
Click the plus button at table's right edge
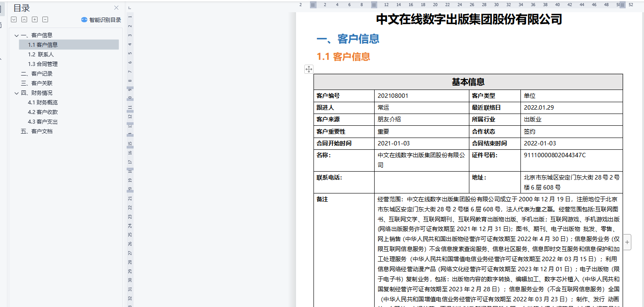627,241
